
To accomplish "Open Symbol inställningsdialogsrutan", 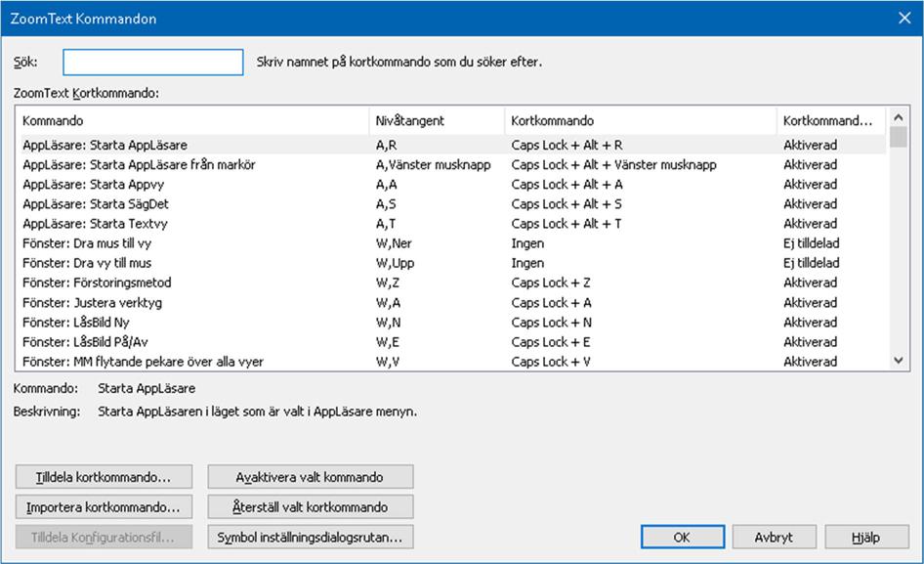I will pos(310,537).
